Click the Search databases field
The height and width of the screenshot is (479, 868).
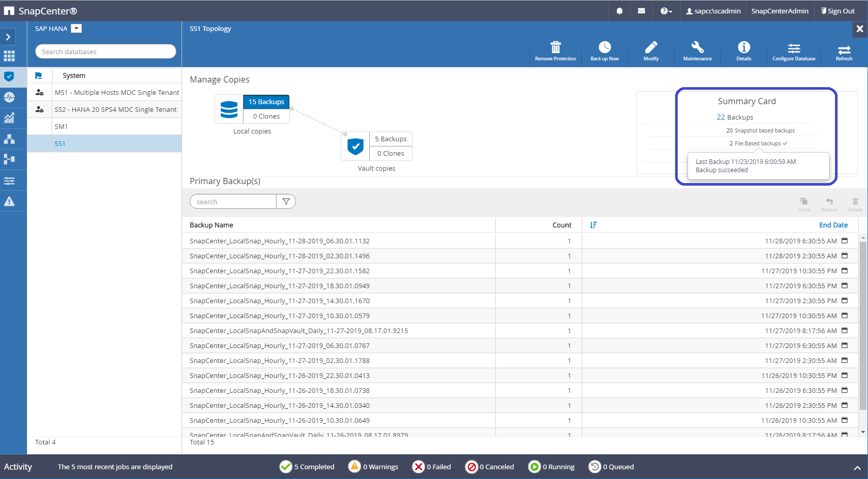click(105, 52)
